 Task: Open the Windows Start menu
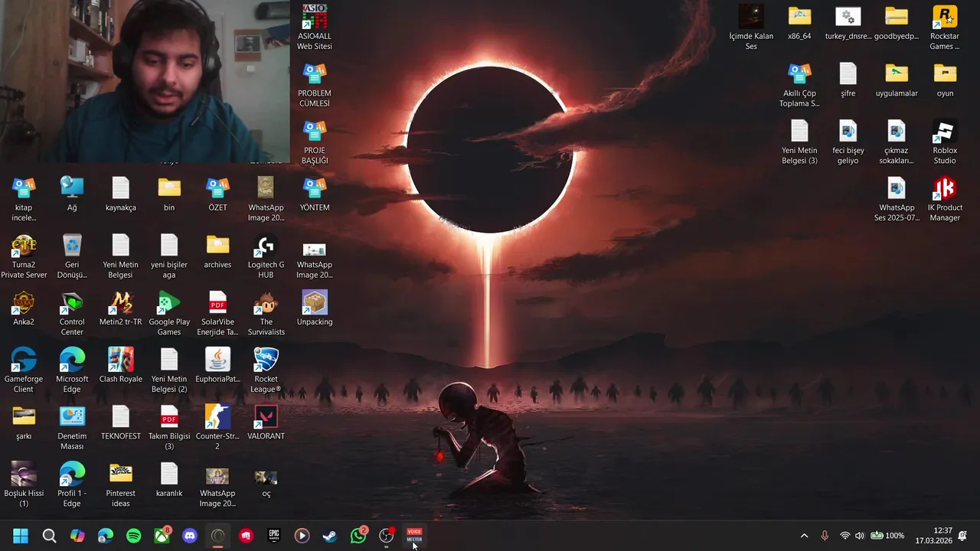pyautogui.click(x=21, y=536)
